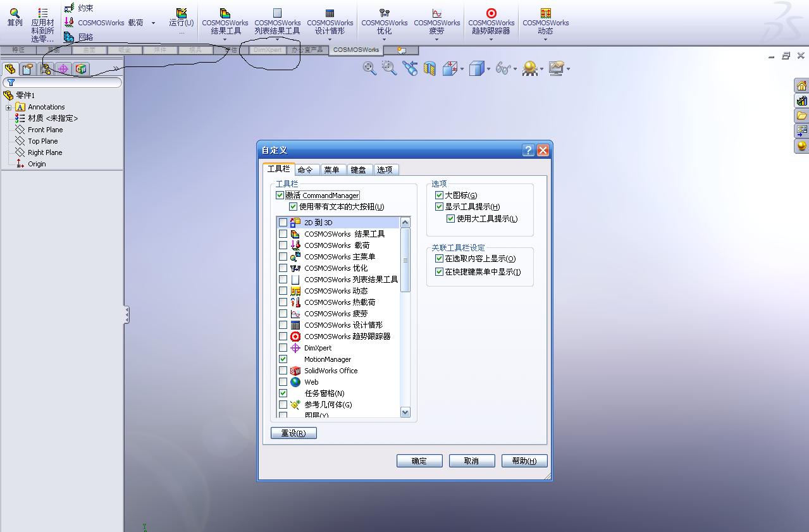The width and height of the screenshot is (809, 532).
Task: Click the 帮助(H) button
Action: (524, 461)
